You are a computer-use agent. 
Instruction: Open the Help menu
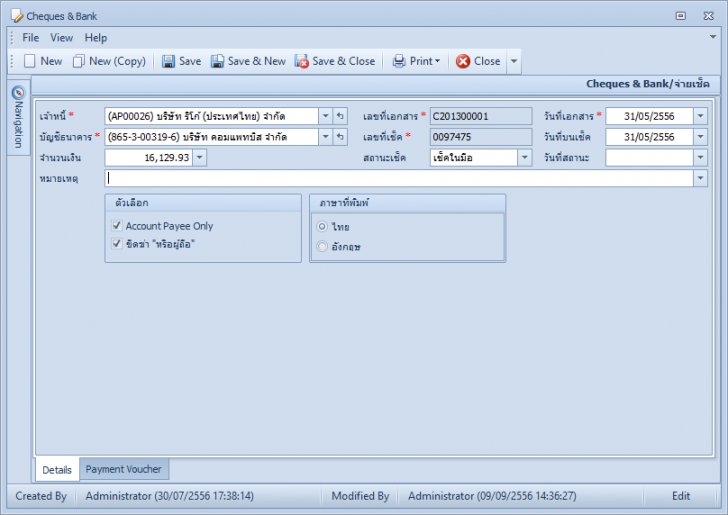pos(96,38)
